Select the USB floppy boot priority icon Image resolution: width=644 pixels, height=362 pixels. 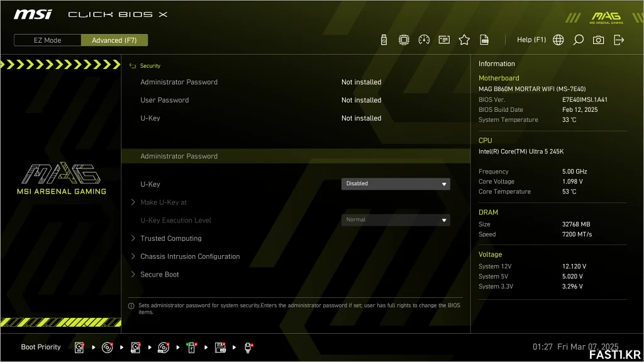pos(220,348)
